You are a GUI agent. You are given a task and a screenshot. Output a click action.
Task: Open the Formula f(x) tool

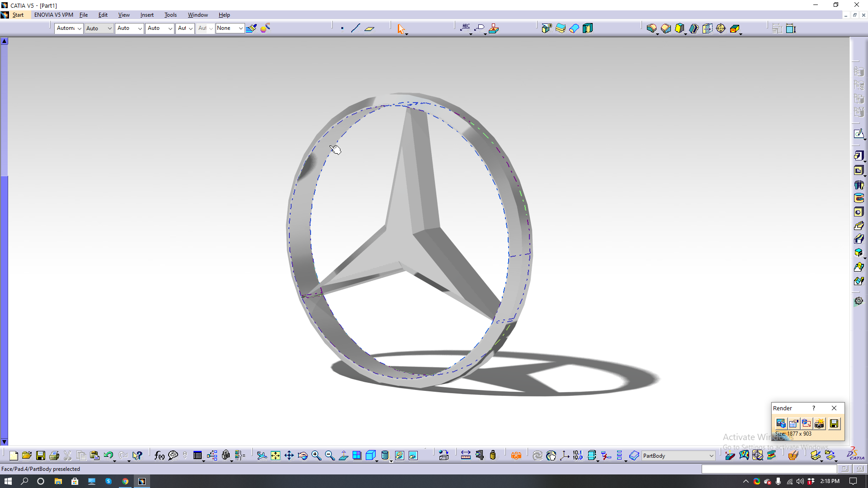click(159, 455)
